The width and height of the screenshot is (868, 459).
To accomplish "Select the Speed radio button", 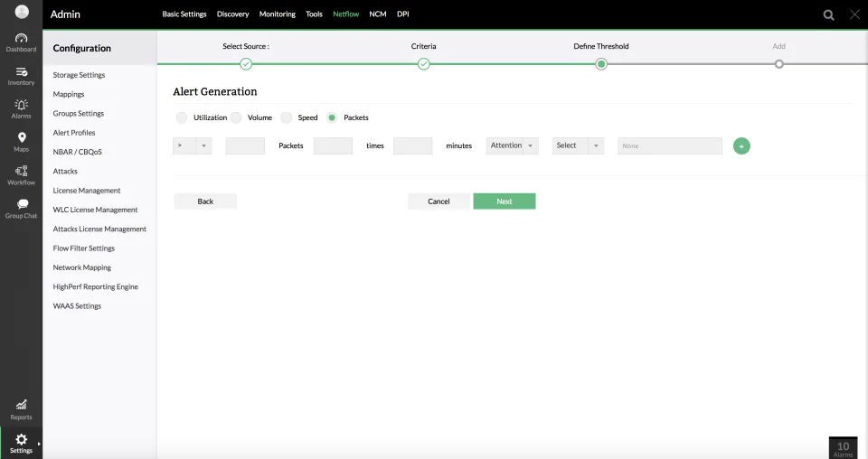I will point(287,117).
